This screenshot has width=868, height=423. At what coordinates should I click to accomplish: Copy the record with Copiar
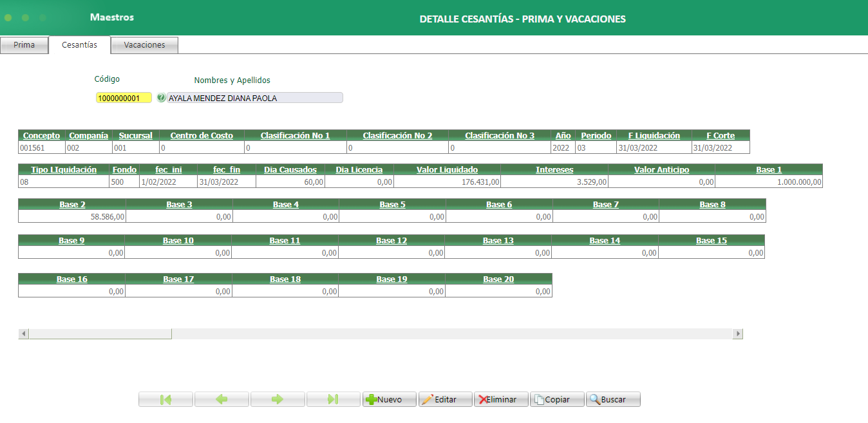tap(558, 399)
